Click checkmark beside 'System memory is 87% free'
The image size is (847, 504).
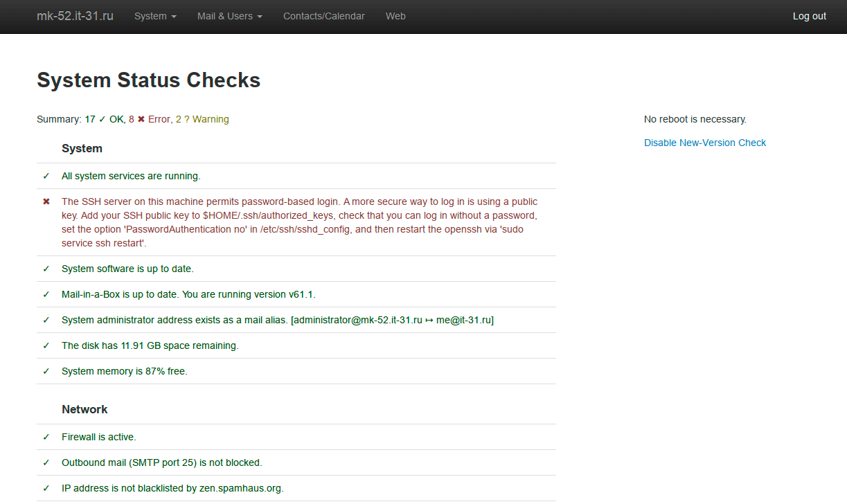(x=46, y=371)
